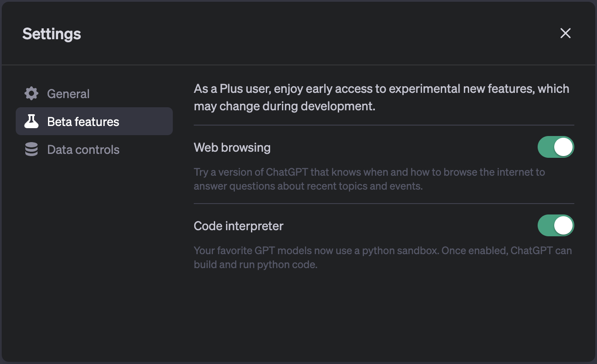Open the Data controls section

(x=83, y=150)
